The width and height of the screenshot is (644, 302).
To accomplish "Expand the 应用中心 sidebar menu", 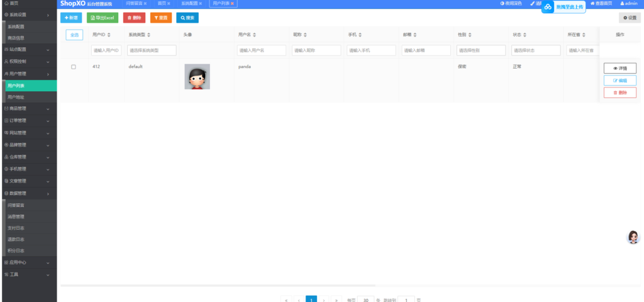I will coord(29,262).
